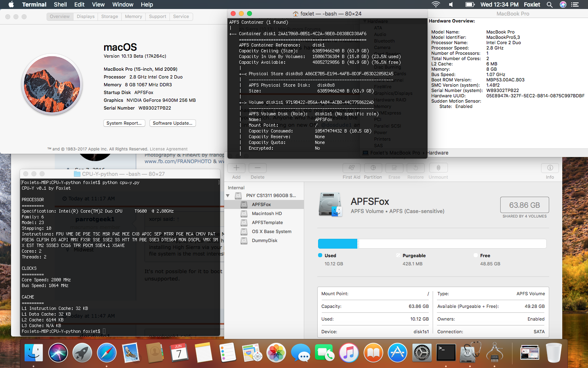Open Launchpad rocket icon in Dock
This screenshot has height=368, width=588.
pos(82,352)
